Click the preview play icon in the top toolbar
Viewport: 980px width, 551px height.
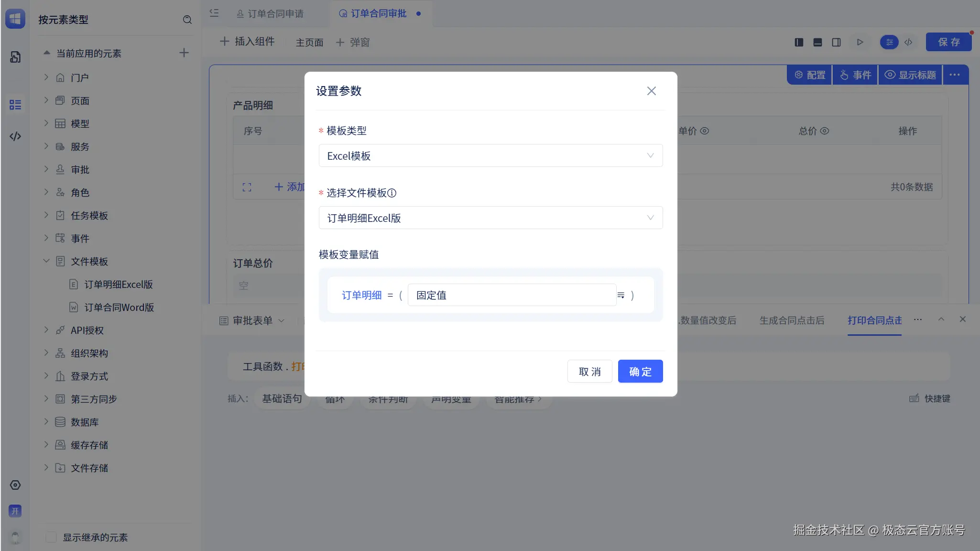860,42
